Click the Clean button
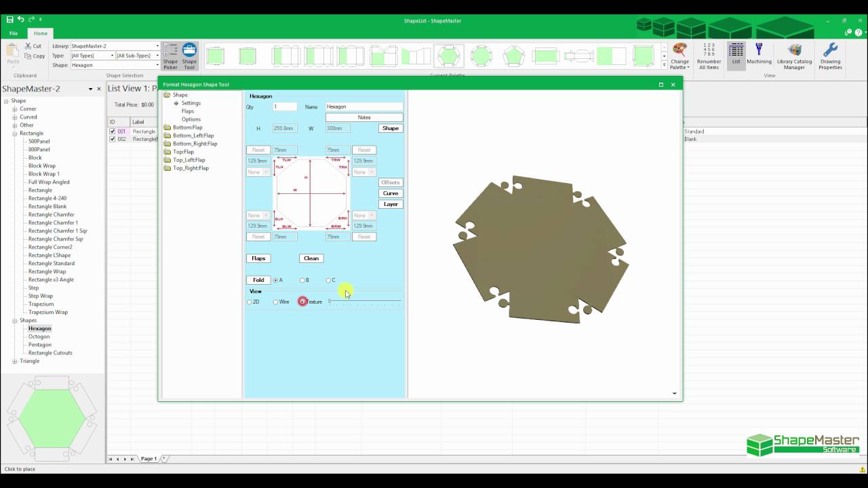 click(311, 258)
